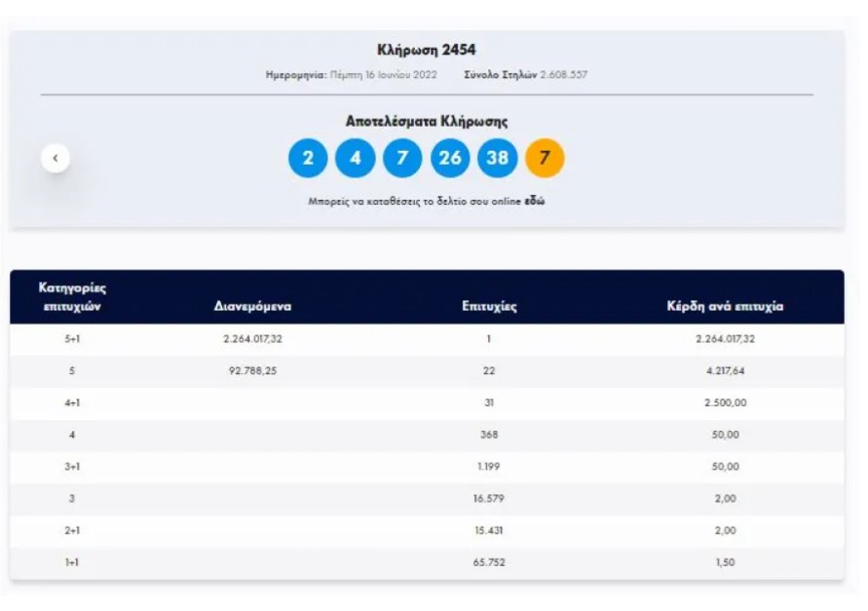Click the blue ball numbered 2
Viewport: 868px width, 611px height.
click(308, 158)
